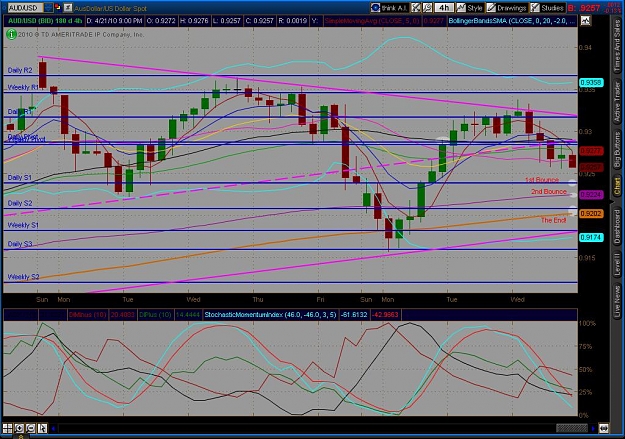Viewport: 625px width, 439px height.
Task: Click the The End annotation
Action: pos(553,220)
